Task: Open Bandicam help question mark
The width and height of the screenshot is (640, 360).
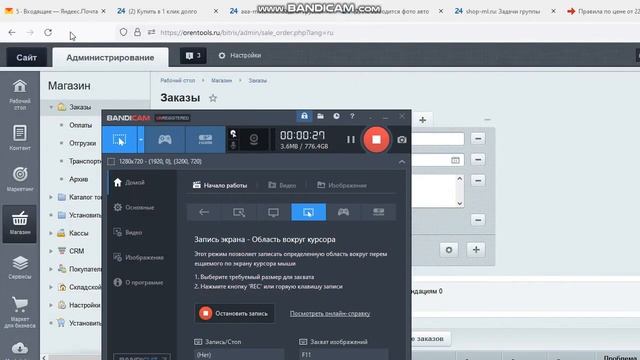Action: tap(352, 116)
